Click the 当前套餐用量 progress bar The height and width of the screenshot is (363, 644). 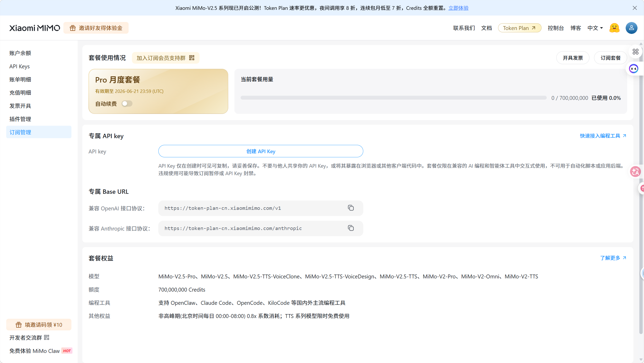[394, 98]
